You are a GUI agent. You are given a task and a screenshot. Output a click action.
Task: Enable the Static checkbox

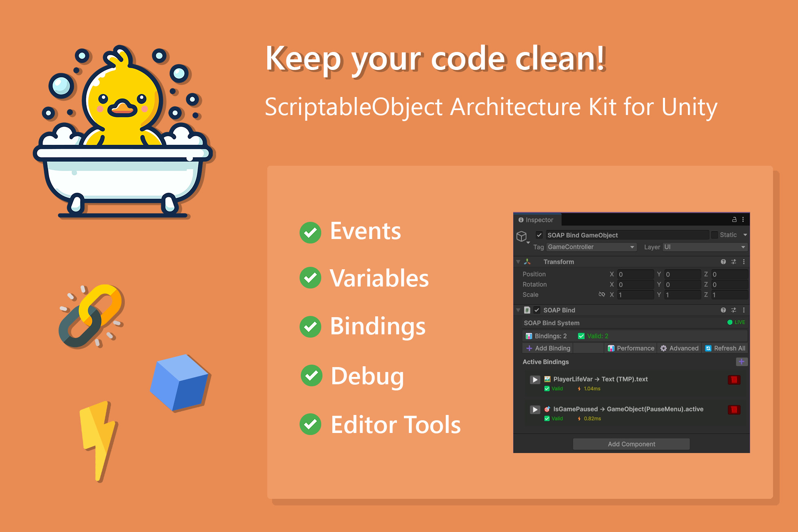pyautogui.click(x=715, y=235)
